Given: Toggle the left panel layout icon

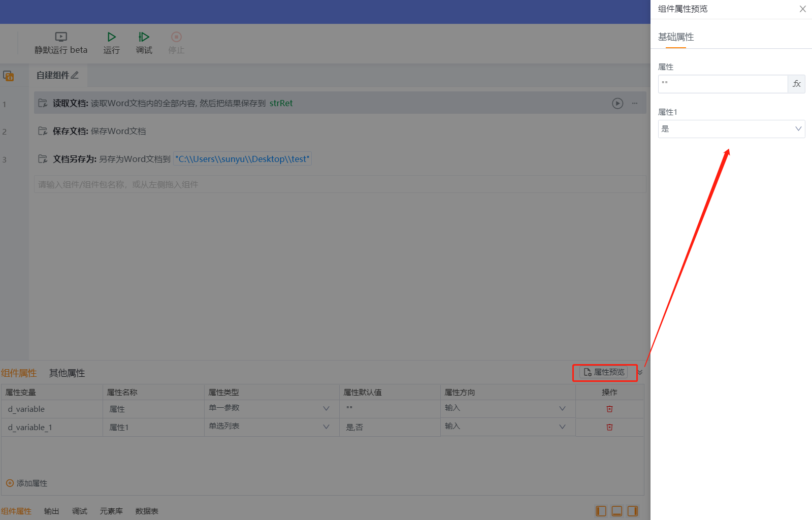Looking at the screenshot, I should tap(601, 511).
